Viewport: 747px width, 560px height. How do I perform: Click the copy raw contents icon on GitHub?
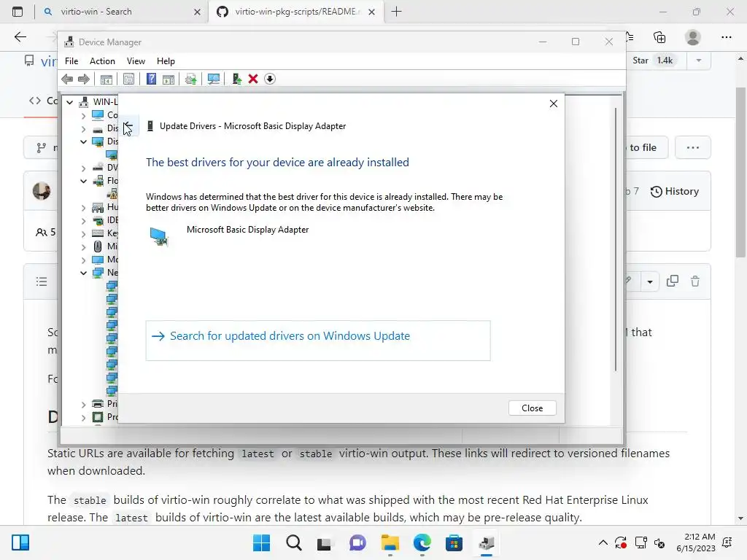tap(672, 281)
